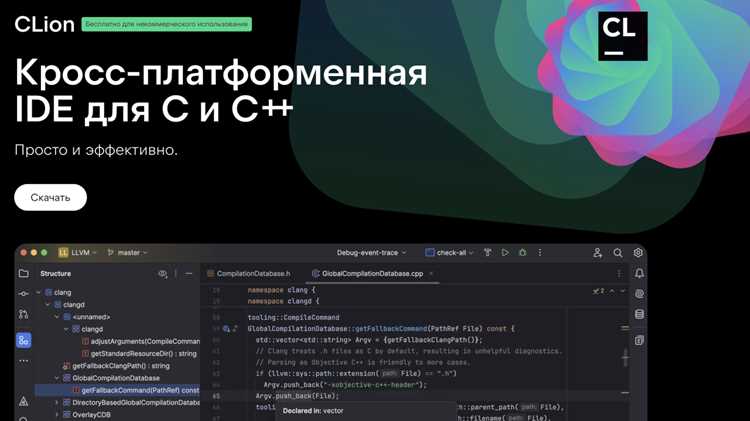The width and height of the screenshot is (750, 421).
Task: Collapse the <unnamed> namespace node
Action: [x=57, y=317]
